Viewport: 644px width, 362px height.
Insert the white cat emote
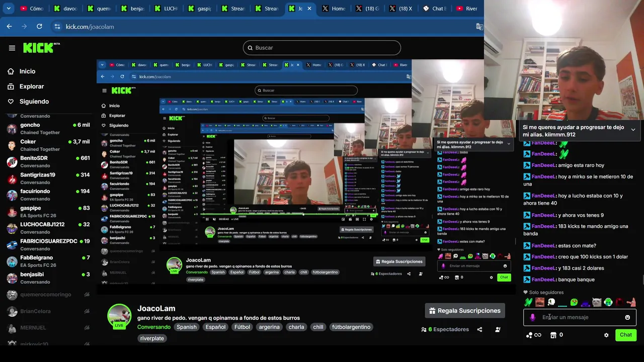coord(597,302)
